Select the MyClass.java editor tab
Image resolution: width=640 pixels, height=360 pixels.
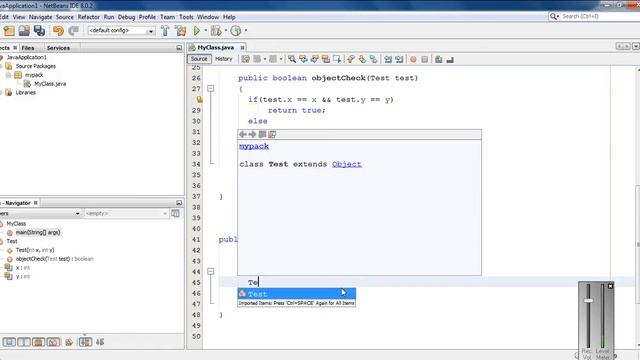[x=216, y=48]
